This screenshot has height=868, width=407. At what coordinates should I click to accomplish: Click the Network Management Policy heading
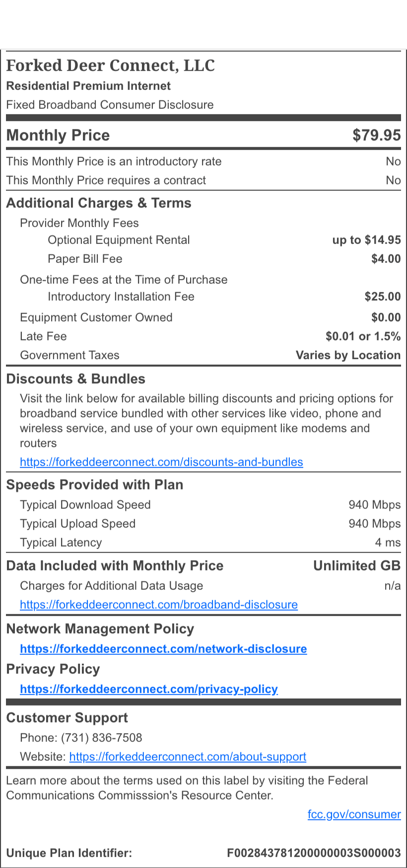(x=100, y=629)
